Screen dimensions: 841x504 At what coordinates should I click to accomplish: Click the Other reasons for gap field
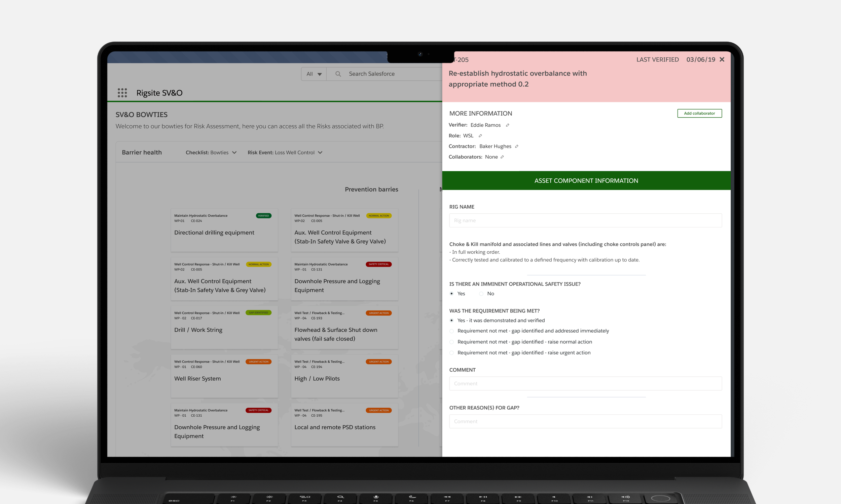click(585, 421)
